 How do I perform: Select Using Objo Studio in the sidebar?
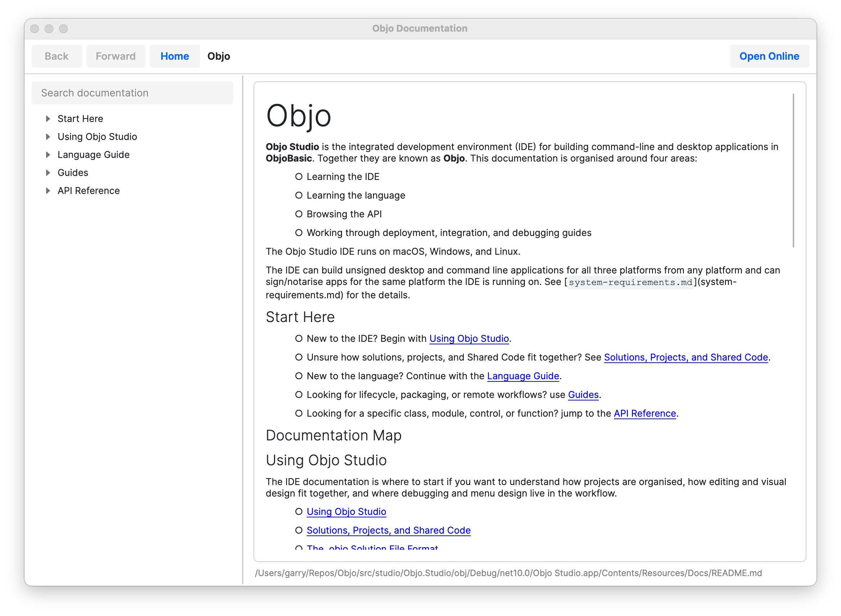(x=97, y=136)
